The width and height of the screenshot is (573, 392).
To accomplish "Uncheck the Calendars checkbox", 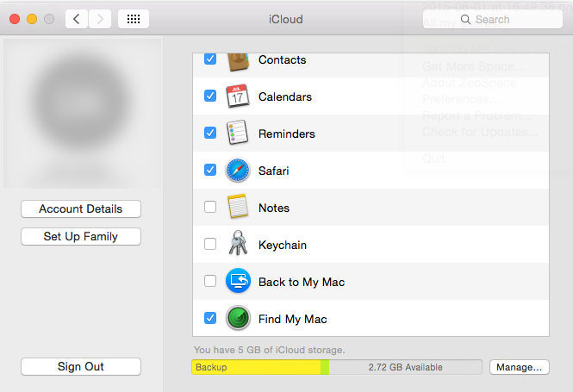I will click(210, 96).
